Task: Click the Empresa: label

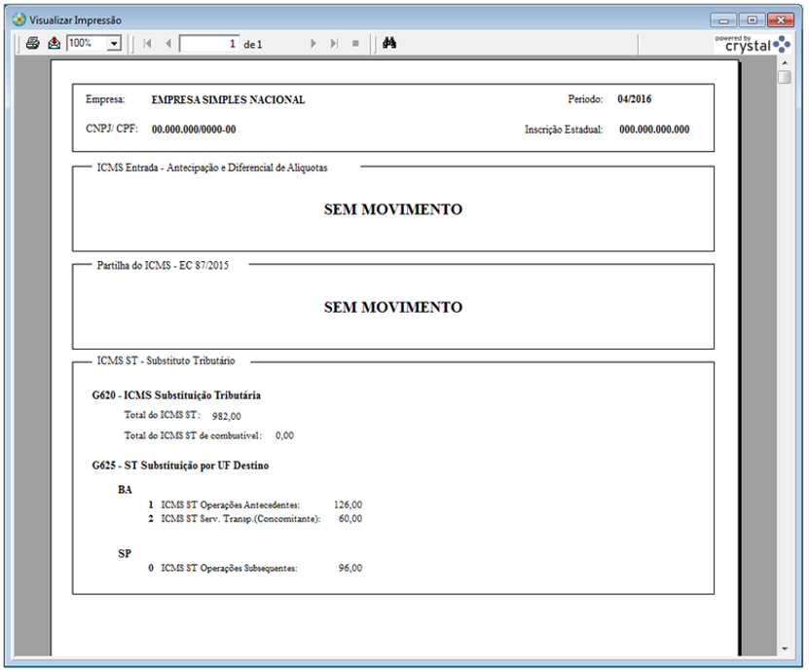Action: pyautogui.click(x=105, y=99)
